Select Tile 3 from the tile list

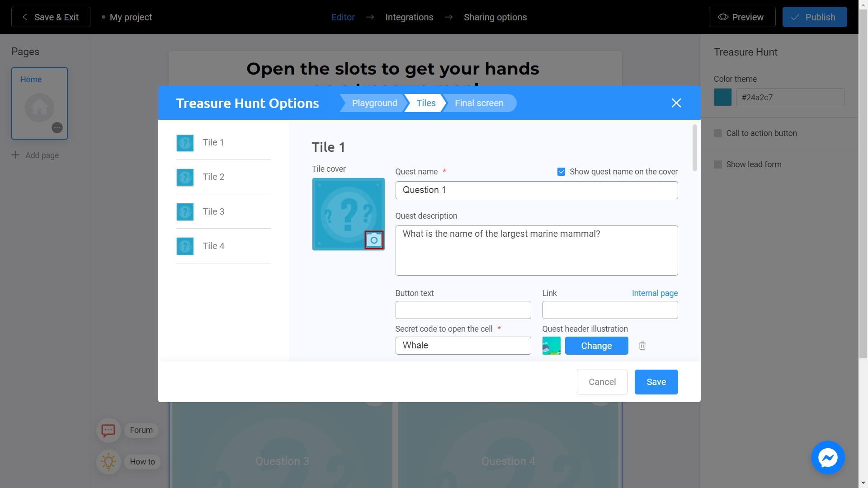click(213, 211)
